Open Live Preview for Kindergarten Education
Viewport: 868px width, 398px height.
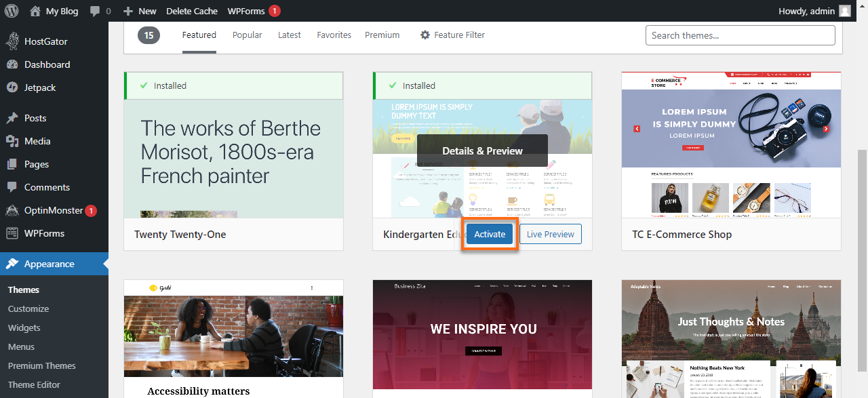[550, 233]
